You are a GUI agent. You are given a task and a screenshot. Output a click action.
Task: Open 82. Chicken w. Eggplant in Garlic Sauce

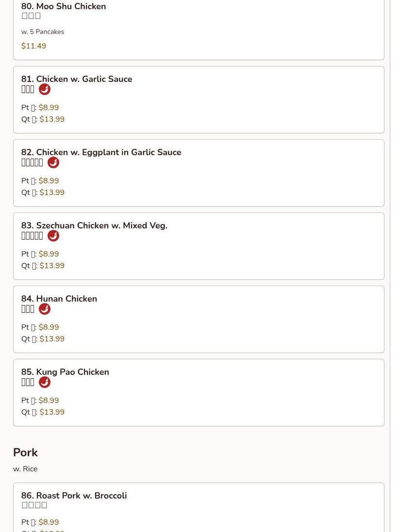tap(101, 152)
